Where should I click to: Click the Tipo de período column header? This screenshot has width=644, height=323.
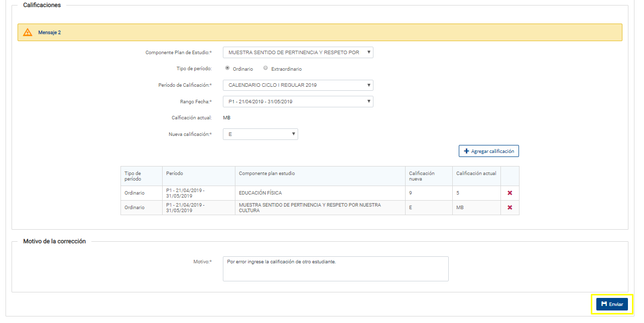click(x=133, y=176)
